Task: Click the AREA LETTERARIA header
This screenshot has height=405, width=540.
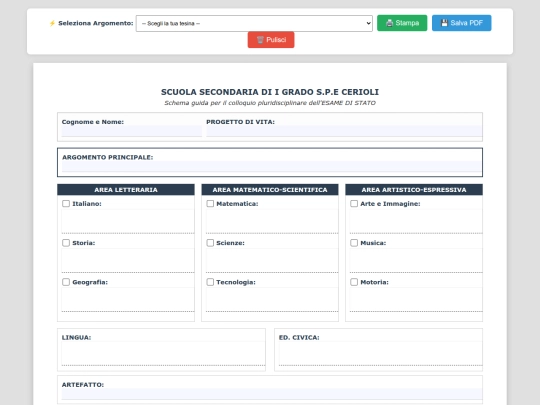Action: point(126,190)
